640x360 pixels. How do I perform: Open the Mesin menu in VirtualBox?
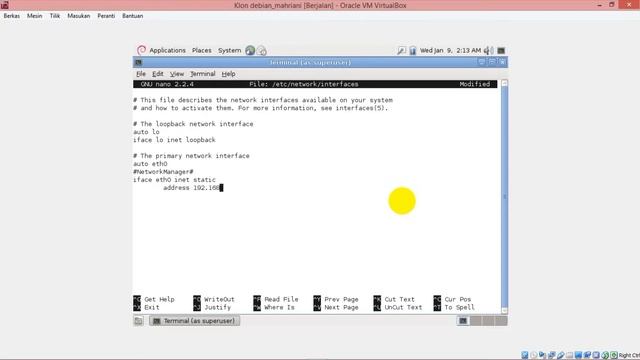34,16
